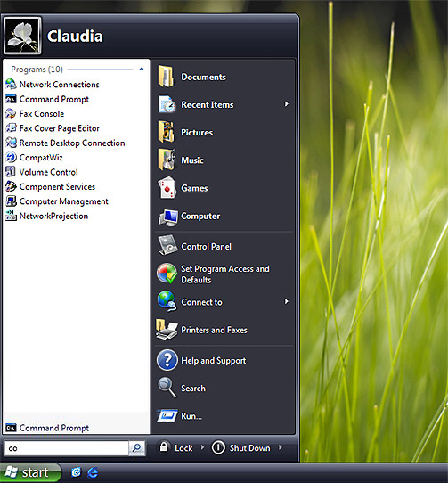Click the 'Volume Control' result text

[x=48, y=172]
